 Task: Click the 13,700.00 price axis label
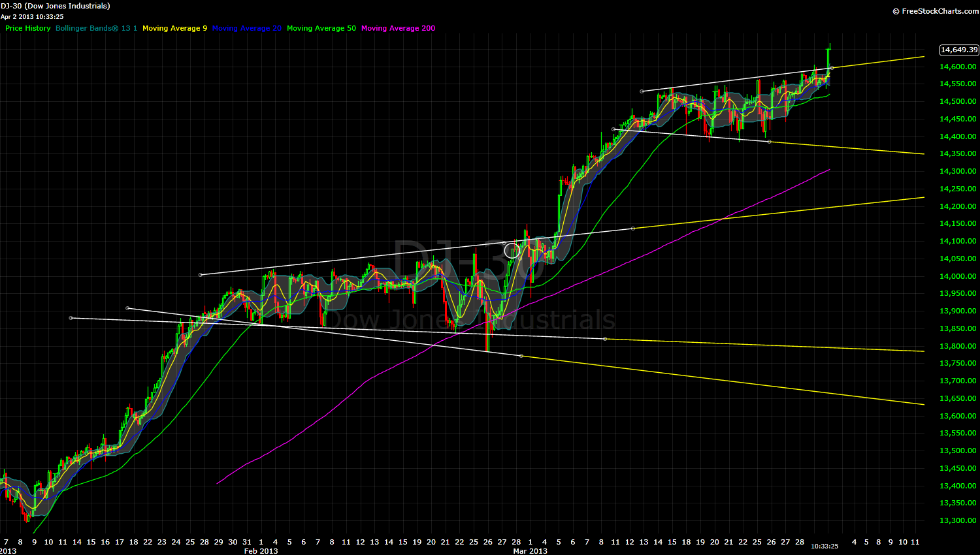tap(958, 381)
